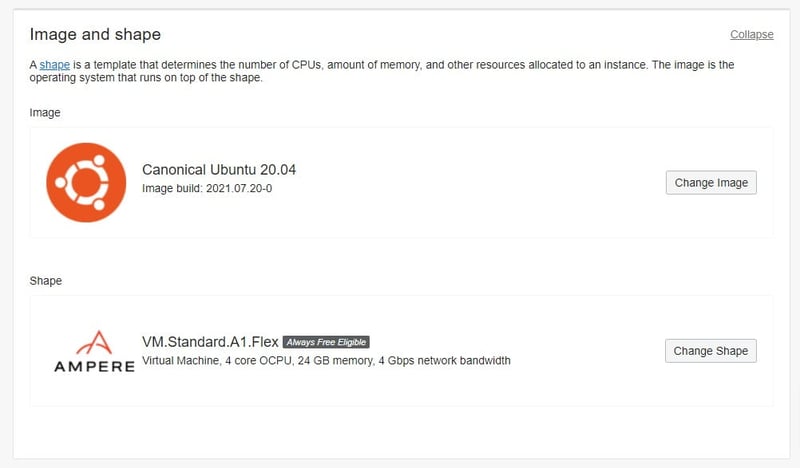The height and width of the screenshot is (468, 800).
Task: Click the red Ampere triangle emblem
Action: [93, 343]
